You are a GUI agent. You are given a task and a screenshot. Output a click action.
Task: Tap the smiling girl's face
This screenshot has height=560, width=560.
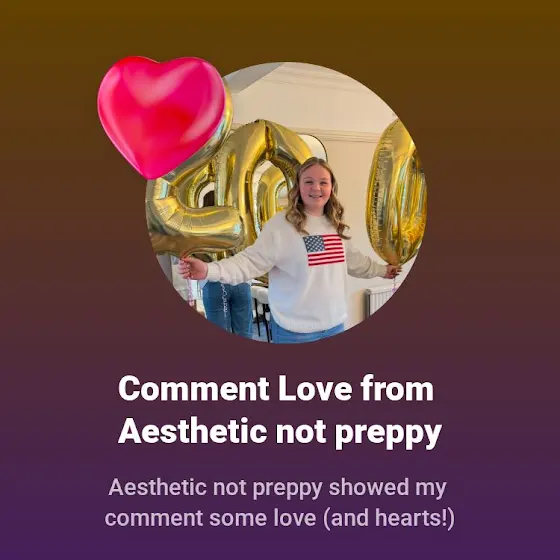point(315,184)
